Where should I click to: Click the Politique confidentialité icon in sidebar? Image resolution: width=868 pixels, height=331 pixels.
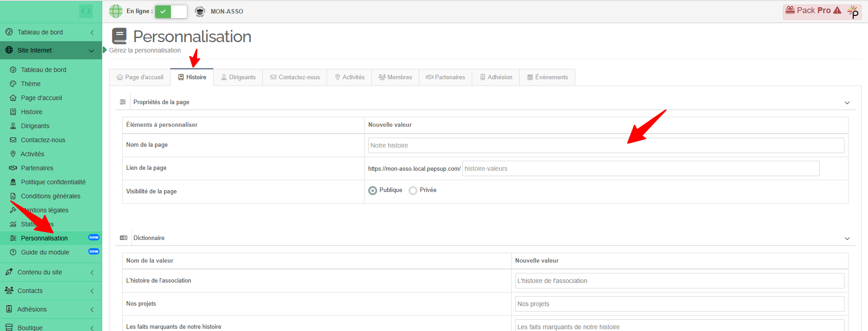(x=13, y=182)
